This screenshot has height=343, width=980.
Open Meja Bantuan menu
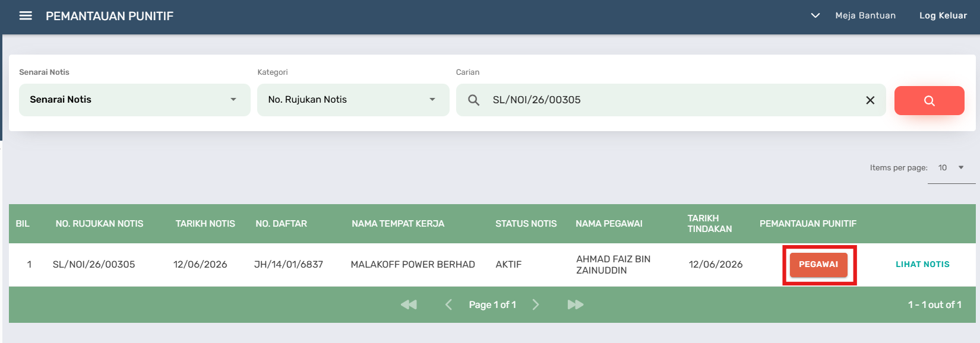click(x=865, y=16)
